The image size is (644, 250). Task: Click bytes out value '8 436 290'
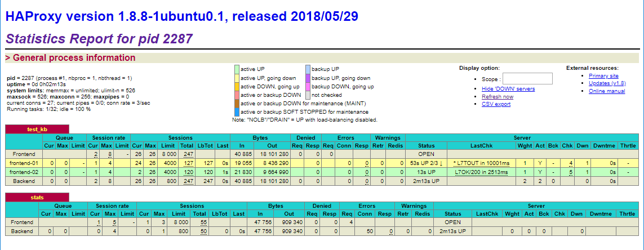(x=276, y=163)
